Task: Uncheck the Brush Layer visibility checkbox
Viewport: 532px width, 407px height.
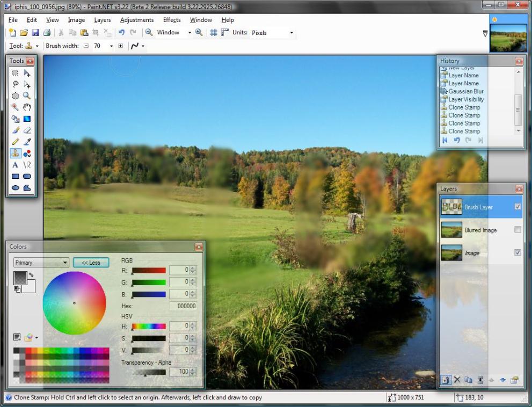Action: 518,207
